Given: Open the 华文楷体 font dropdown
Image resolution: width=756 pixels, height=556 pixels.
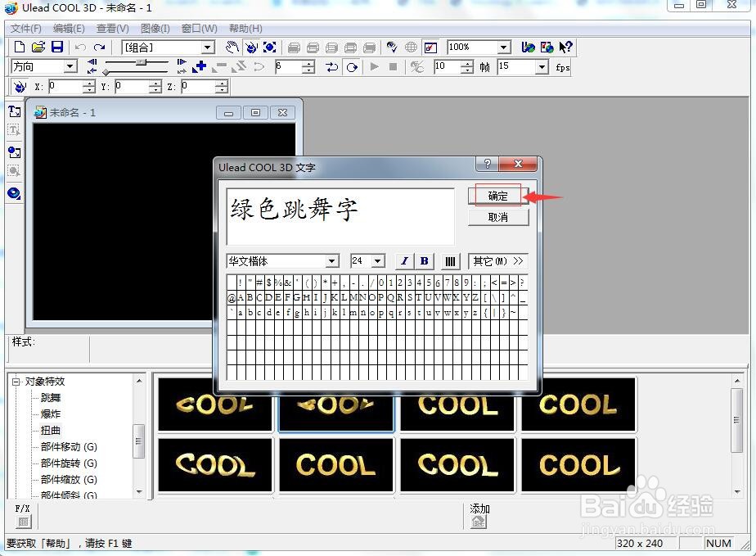Looking at the screenshot, I should 331,261.
